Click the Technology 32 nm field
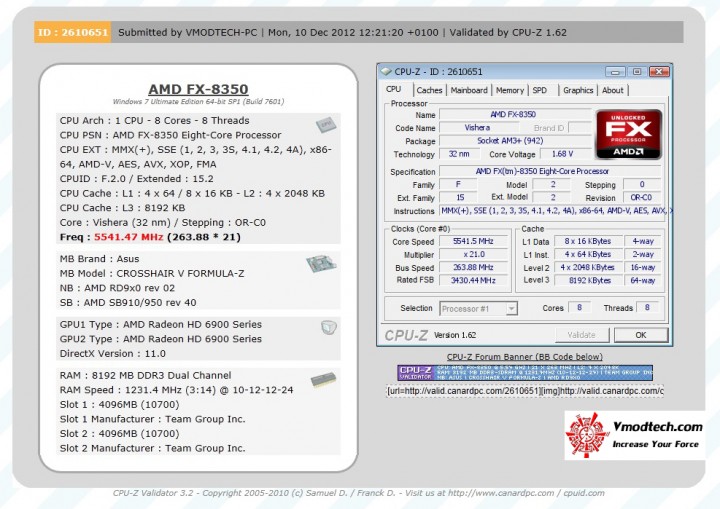 [x=458, y=154]
